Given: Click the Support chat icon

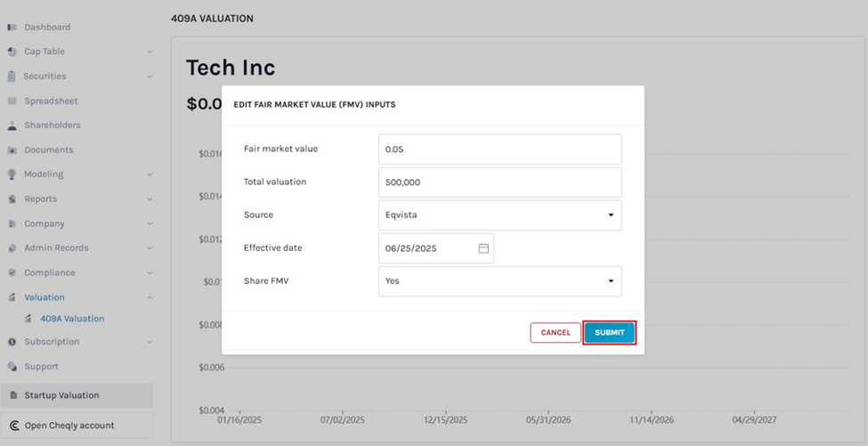Looking at the screenshot, I should 12,366.
